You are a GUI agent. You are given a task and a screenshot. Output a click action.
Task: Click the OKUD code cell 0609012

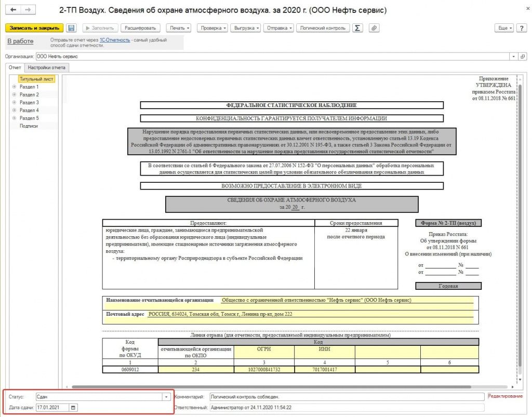pyautogui.click(x=130, y=370)
